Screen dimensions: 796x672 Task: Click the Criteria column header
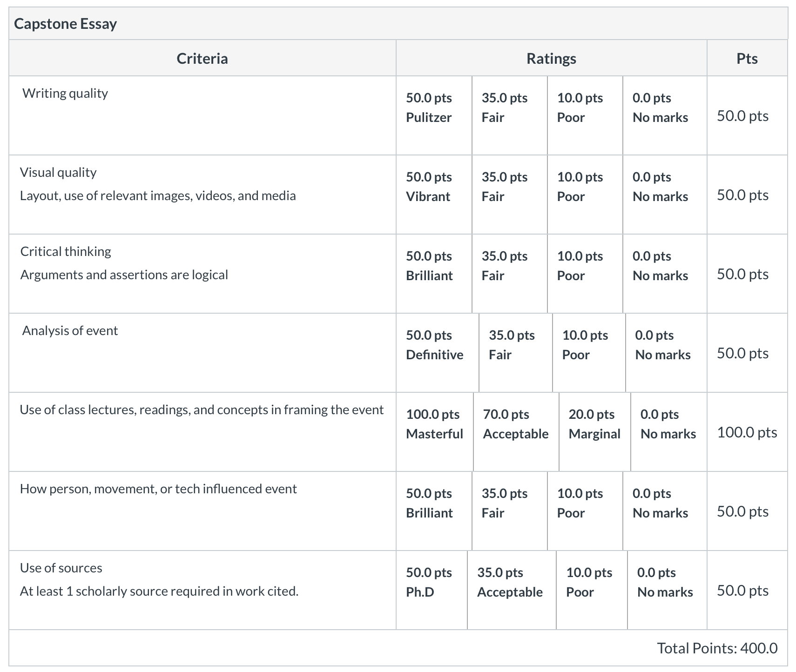202,59
